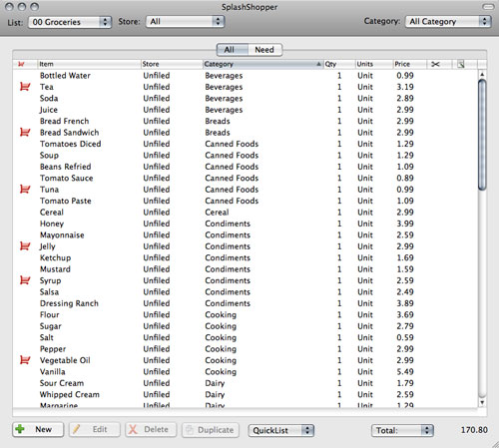Viewport: 499px width, 448px height.
Task: Click the 170.80 total value
Action: [x=474, y=430]
